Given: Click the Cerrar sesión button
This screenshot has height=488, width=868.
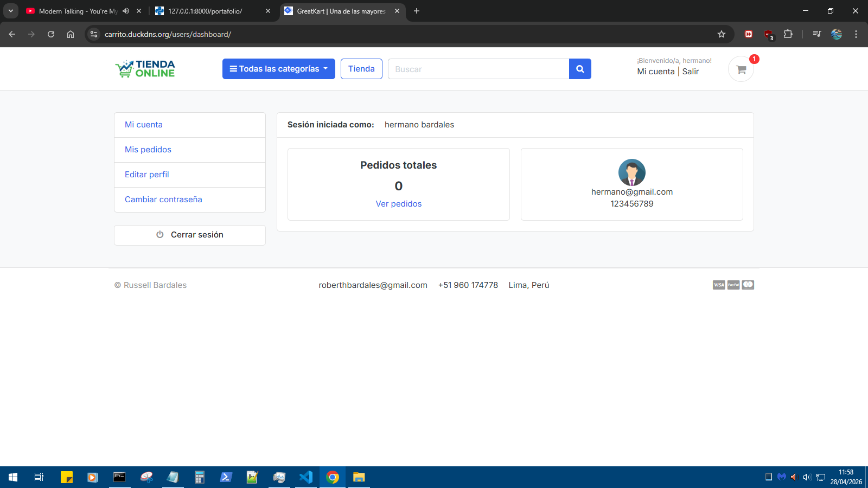Looking at the screenshot, I should pyautogui.click(x=190, y=235).
